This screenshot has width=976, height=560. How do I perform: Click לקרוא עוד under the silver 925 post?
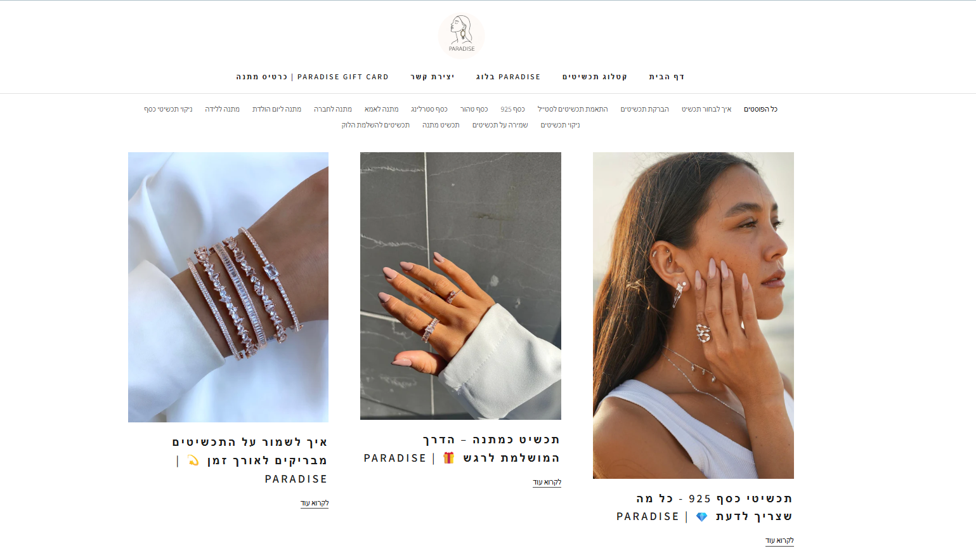coord(779,541)
